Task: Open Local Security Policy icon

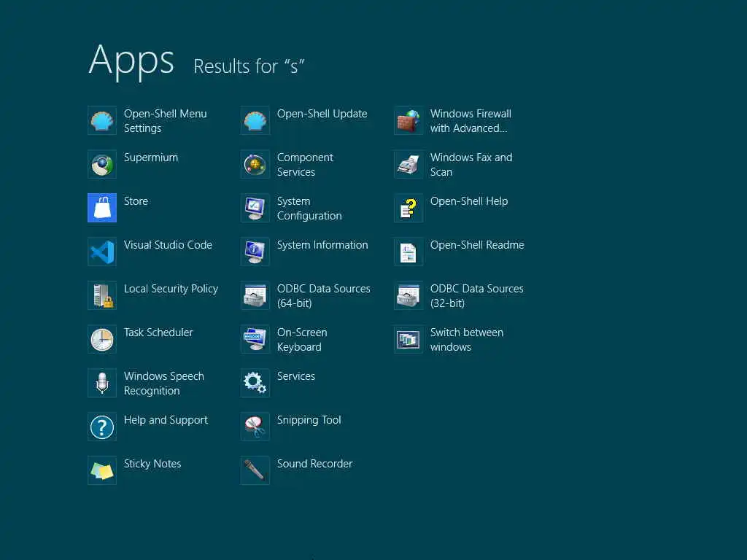Action: point(102,295)
